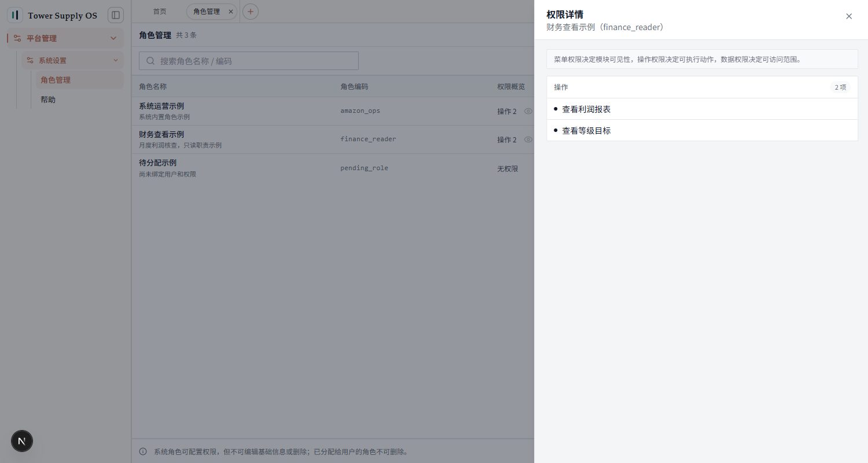Screen dimensions: 868x463
Task: Click the 权限详情 panel title
Action: tap(565, 14)
